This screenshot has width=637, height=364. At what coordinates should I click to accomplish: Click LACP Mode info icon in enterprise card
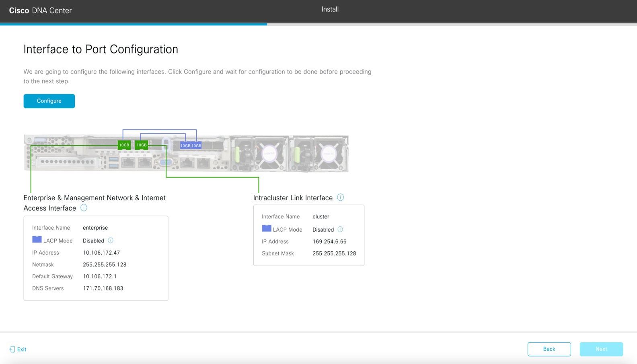[111, 241]
